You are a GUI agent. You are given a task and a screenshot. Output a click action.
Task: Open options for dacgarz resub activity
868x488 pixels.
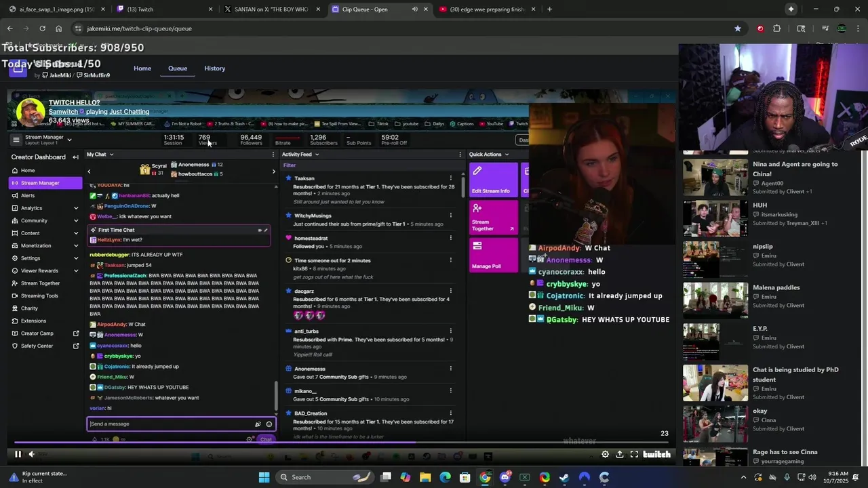[x=450, y=291]
